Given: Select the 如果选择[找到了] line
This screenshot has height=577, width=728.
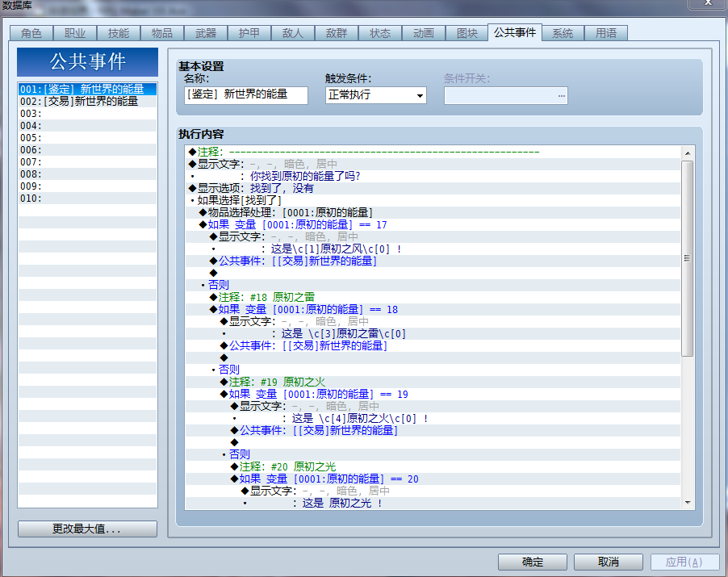Looking at the screenshot, I should 433,200.
